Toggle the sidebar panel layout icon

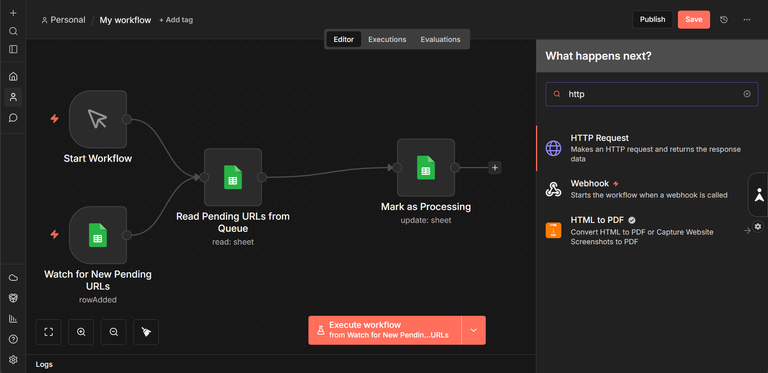(x=13, y=49)
